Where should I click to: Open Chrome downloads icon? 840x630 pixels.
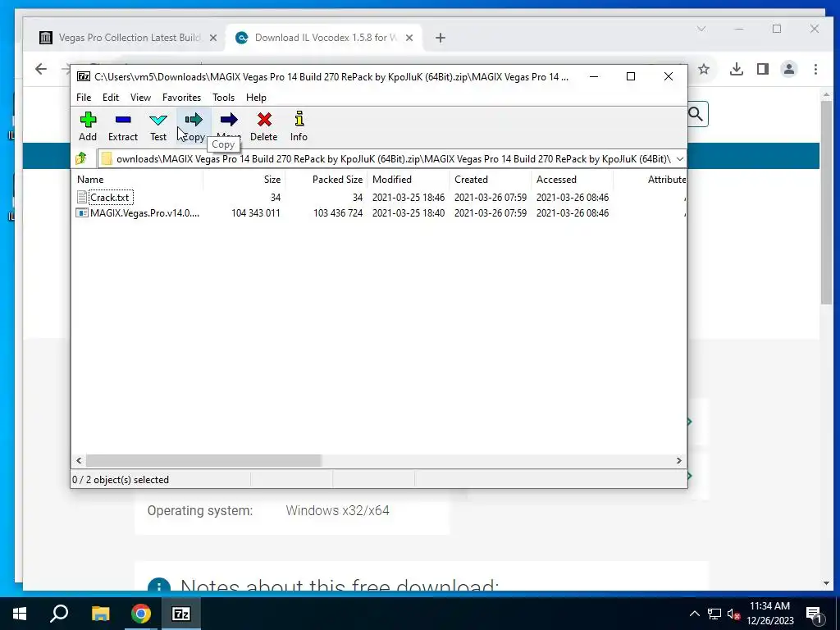click(x=737, y=69)
